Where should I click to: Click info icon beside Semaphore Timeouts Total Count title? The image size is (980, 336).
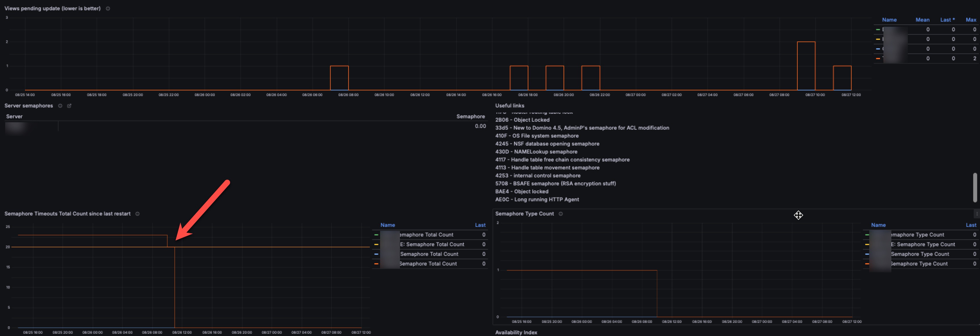[138, 214]
